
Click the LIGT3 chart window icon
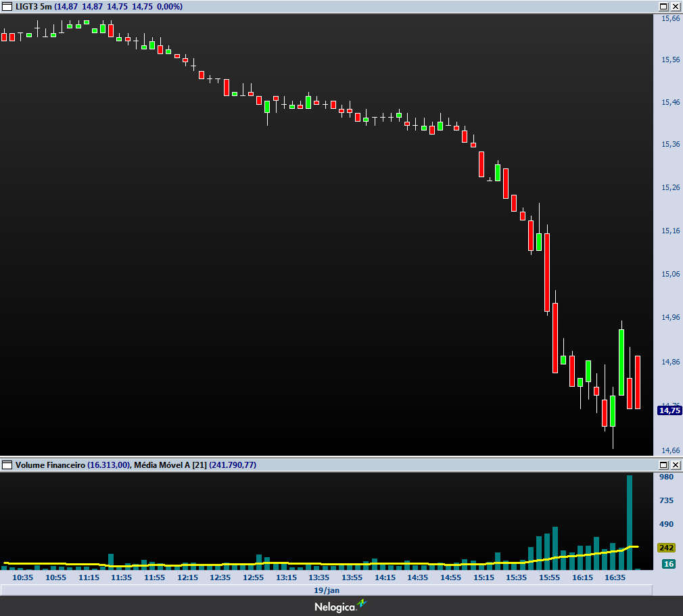pos(7,6)
